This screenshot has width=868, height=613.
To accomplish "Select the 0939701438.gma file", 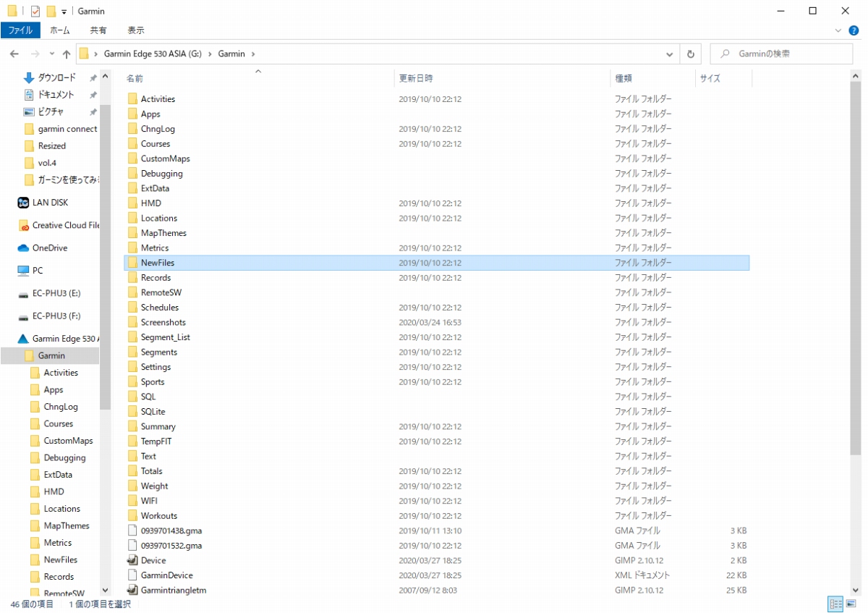I will (171, 530).
